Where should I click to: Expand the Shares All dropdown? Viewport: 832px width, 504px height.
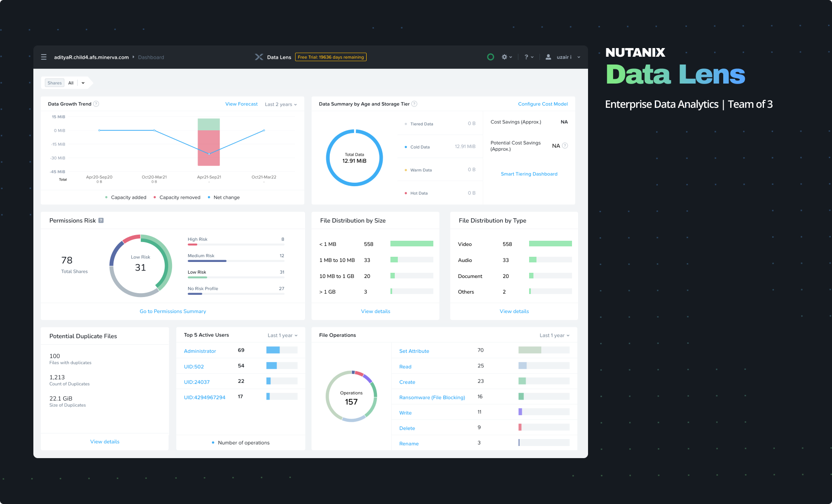pyautogui.click(x=83, y=83)
